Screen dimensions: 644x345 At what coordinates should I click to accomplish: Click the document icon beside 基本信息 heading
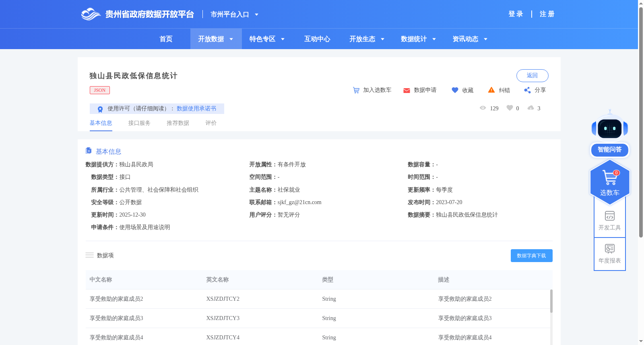[x=89, y=151]
